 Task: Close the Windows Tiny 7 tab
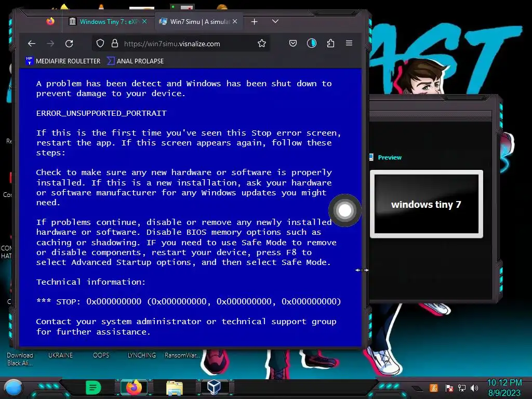144,21
